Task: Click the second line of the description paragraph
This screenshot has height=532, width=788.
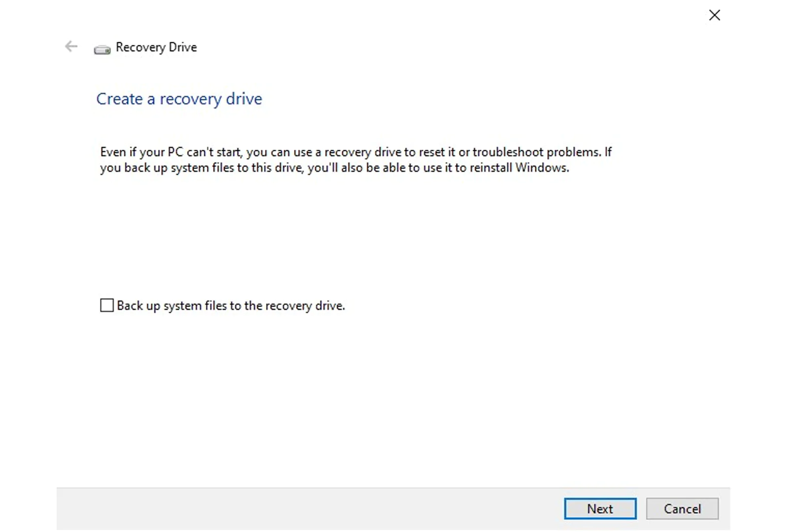Action: 334,167
